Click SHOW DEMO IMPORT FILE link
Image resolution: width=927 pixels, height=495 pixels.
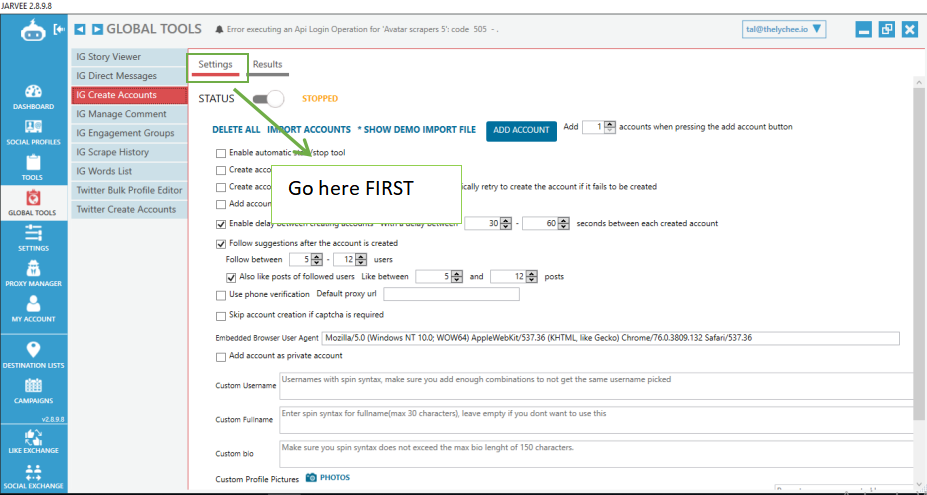pos(417,130)
